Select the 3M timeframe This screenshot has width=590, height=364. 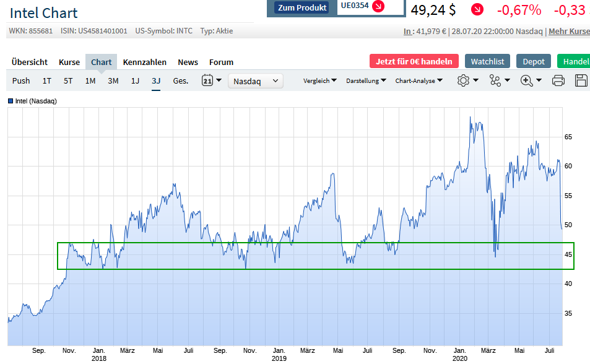(113, 81)
